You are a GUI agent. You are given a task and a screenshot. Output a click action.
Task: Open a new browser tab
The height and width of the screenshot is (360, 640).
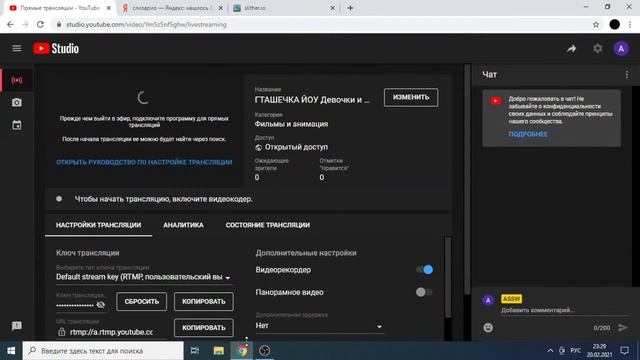(x=350, y=8)
